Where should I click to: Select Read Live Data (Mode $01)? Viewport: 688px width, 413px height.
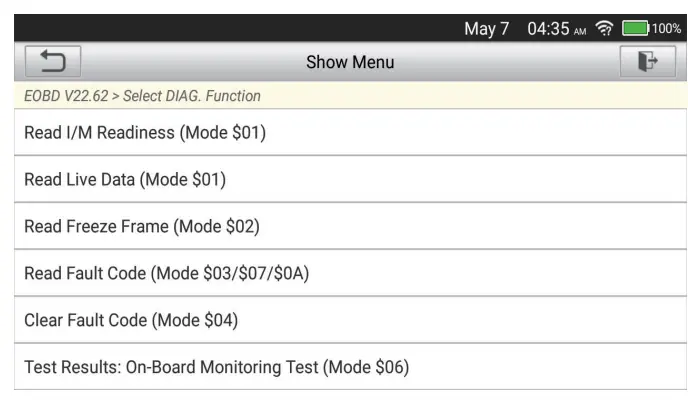click(125, 179)
